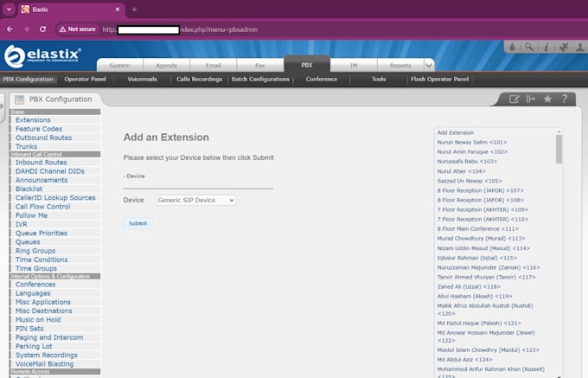The width and height of the screenshot is (588, 378).
Task: Click the color theme droplet icon
Action: pyautogui.click(x=512, y=47)
